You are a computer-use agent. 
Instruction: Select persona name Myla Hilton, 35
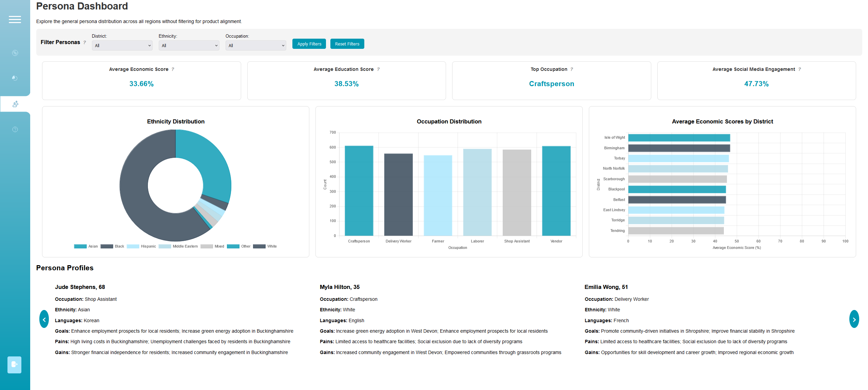pyautogui.click(x=340, y=287)
